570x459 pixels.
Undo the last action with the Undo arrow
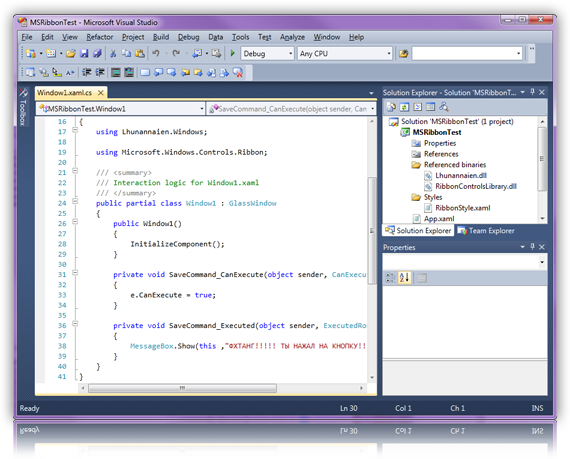156,54
